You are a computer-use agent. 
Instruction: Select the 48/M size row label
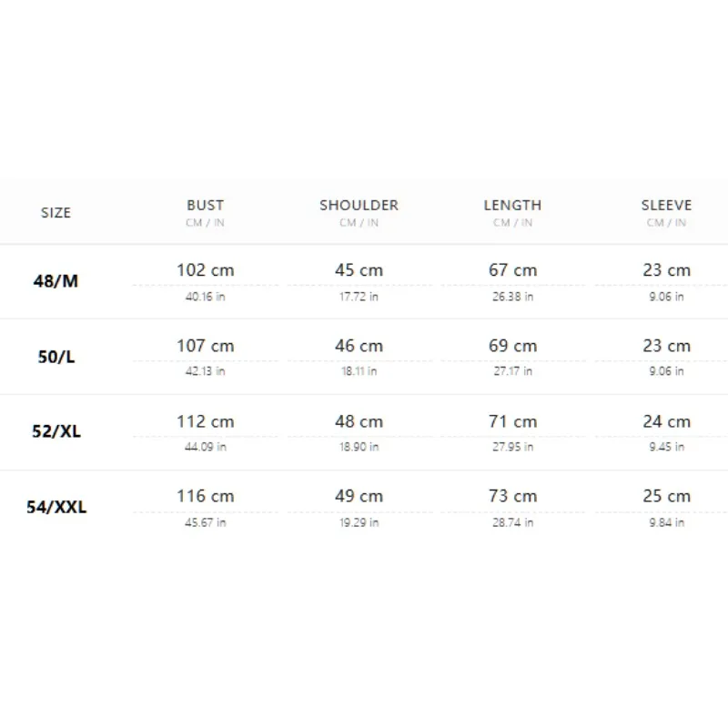[x=56, y=281]
